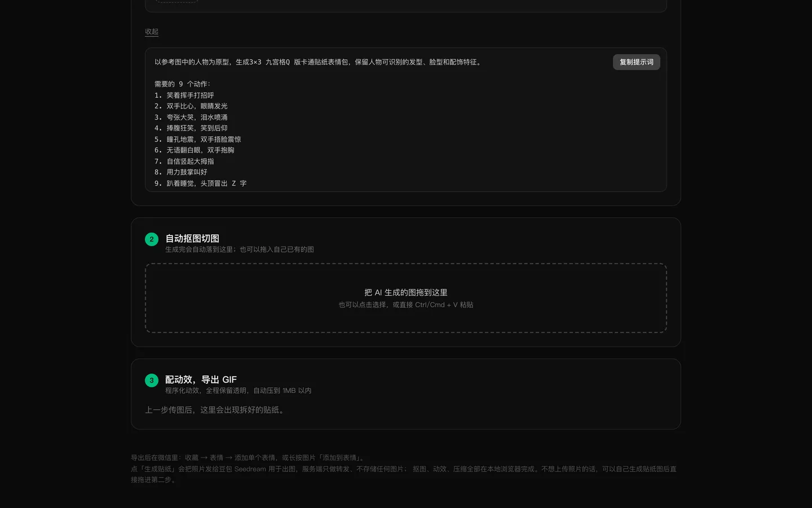Click prompt action 7 自信竖起大拇指
Image resolution: width=812 pixels, height=508 pixels.
coord(184,161)
